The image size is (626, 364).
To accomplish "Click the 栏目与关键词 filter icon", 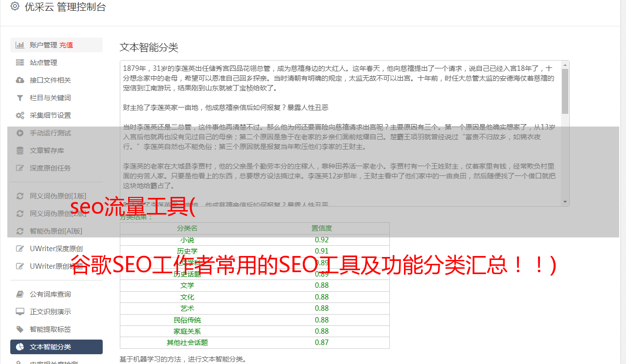I will (x=20, y=98).
